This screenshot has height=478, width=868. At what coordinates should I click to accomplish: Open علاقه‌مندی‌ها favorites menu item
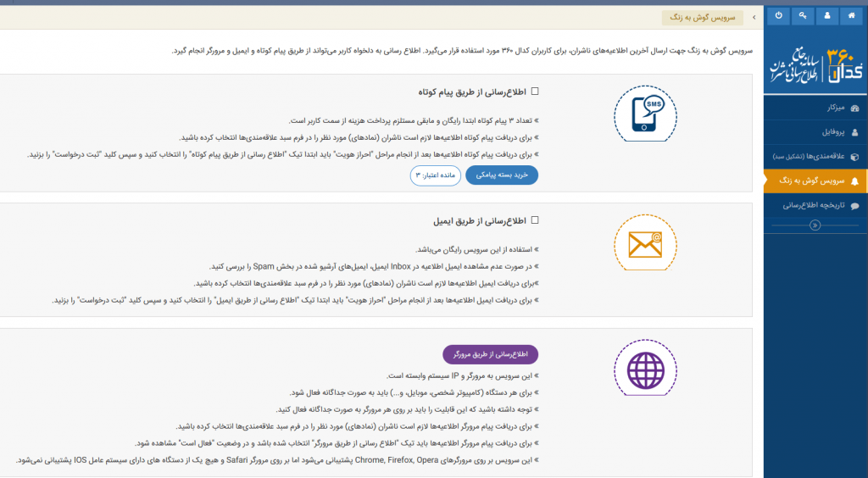click(815, 157)
